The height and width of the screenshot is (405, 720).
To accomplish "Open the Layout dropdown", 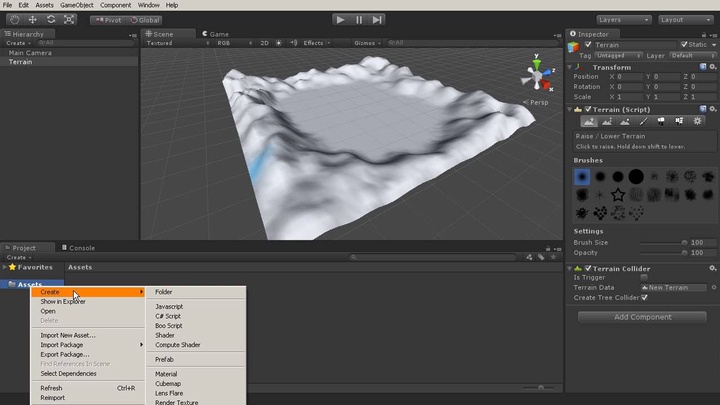I will (x=685, y=19).
